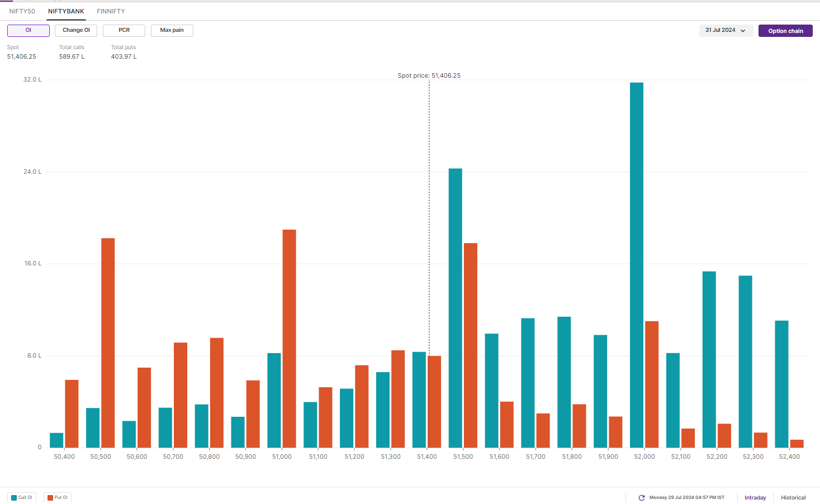Click the Total calls value 589.67 L
Screen dimensions: 820x504
pyautogui.click(x=72, y=56)
